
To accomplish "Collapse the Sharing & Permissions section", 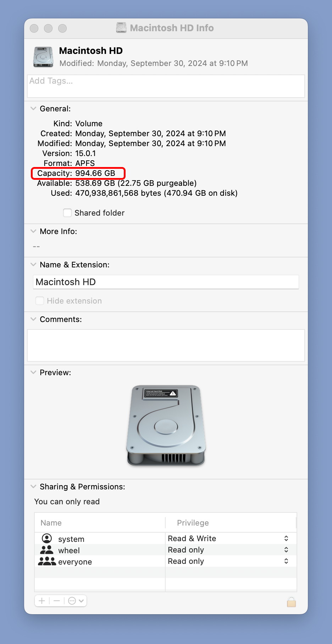I will point(33,487).
